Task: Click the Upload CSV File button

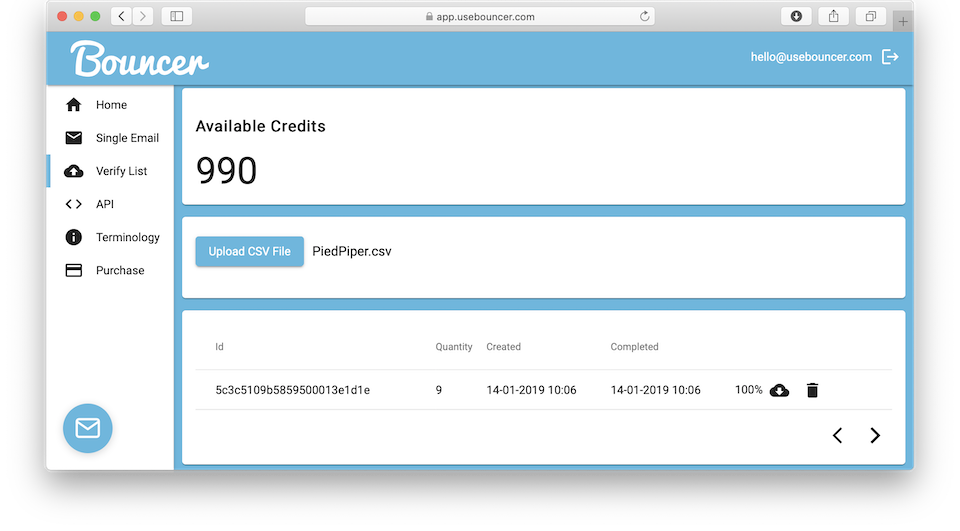Action: pyautogui.click(x=249, y=251)
